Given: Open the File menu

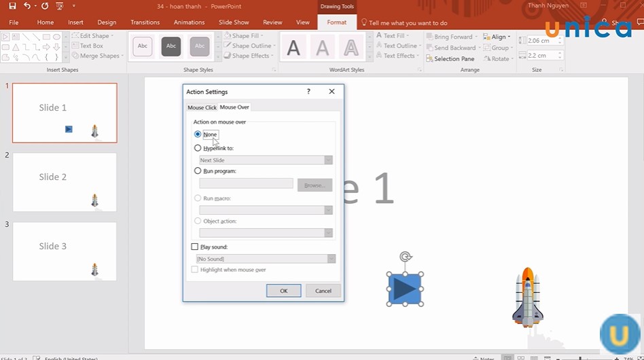Looking at the screenshot, I should tap(14, 22).
